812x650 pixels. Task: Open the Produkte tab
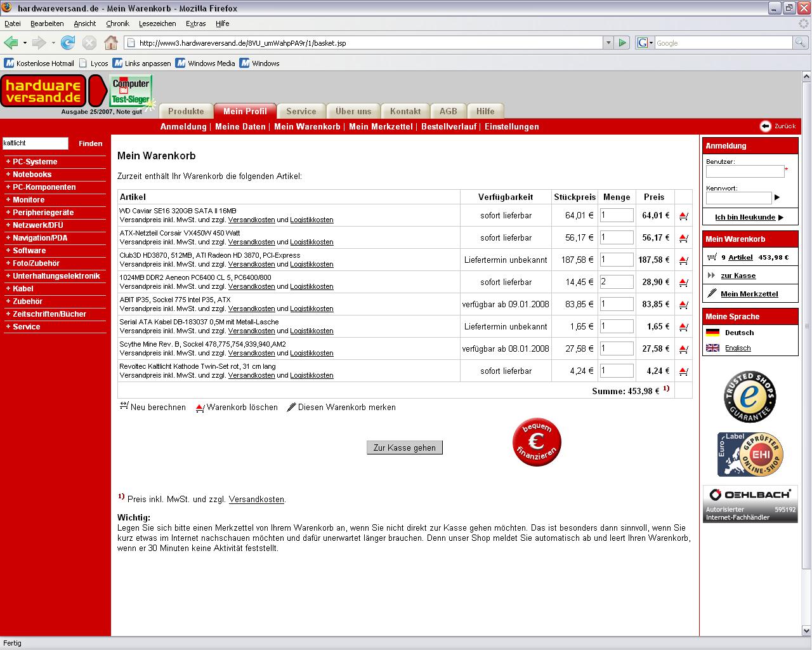tap(186, 111)
